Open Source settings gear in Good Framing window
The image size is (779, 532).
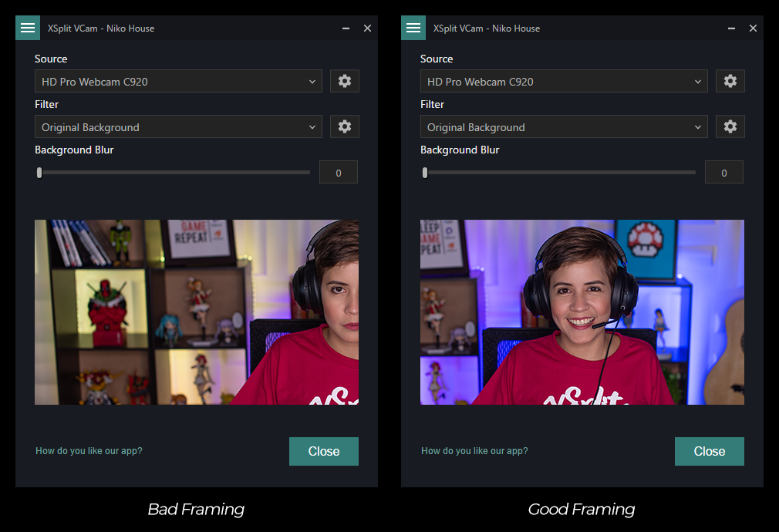(730, 81)
